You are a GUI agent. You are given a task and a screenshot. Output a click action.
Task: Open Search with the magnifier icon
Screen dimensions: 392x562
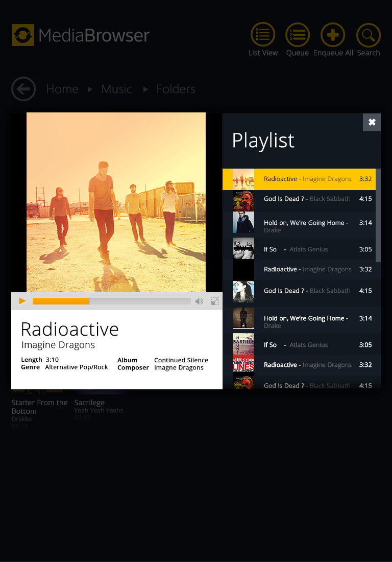(x=369, y=35)
